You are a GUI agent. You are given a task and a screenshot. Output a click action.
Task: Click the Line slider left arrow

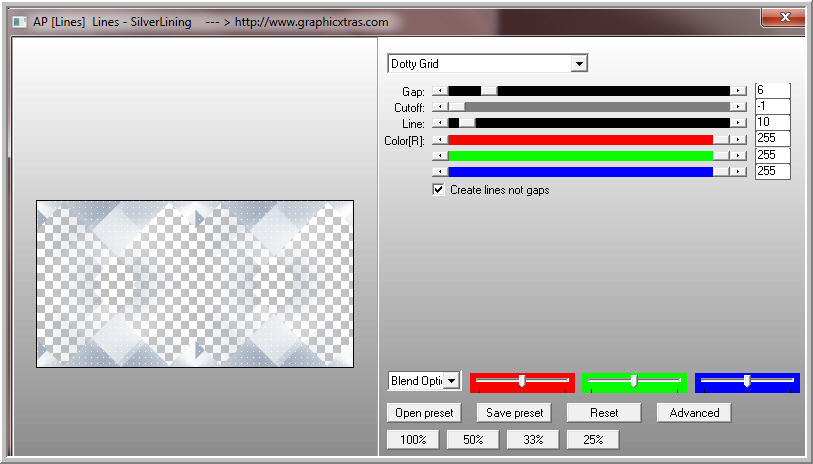click(440, 123)
